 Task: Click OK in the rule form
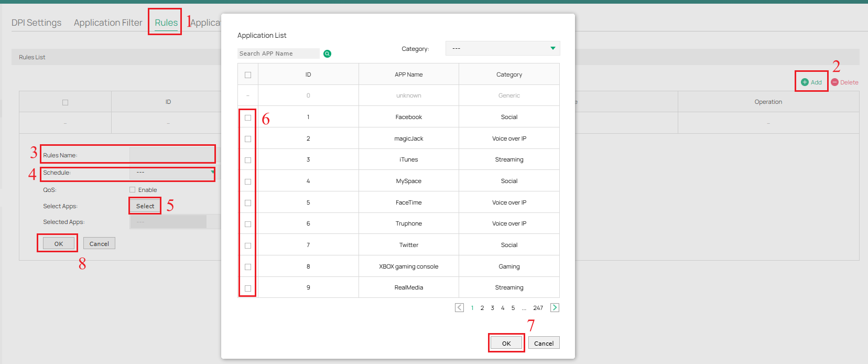[x=59, y=243]
